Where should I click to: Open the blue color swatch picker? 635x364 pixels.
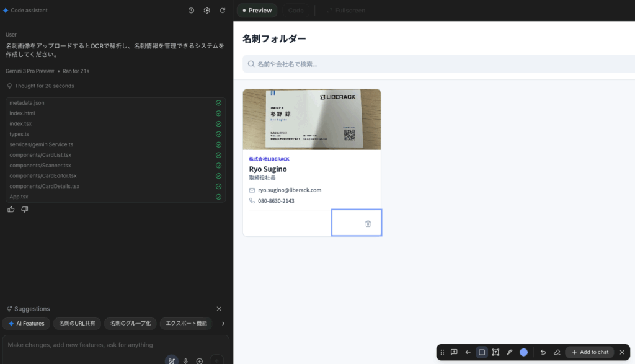click(524, 352)
